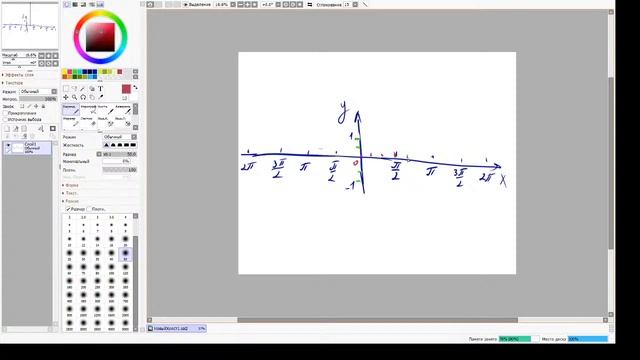Select the Text tool
Screen dimensions: 640x360
100,89
